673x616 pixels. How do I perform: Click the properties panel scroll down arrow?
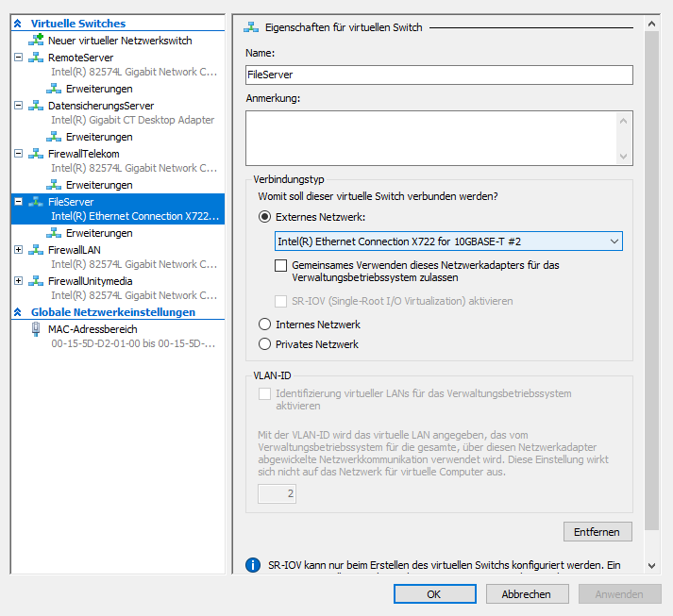(x=651, y=566)
